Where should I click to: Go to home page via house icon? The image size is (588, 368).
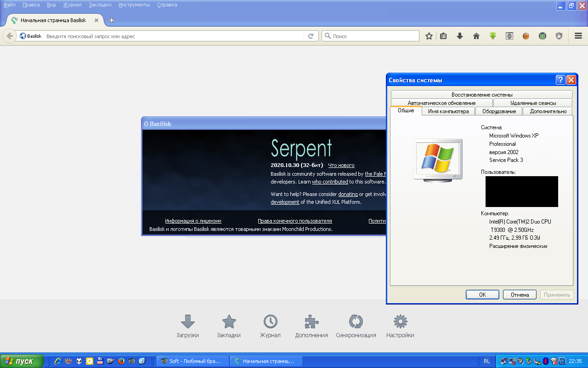(476, 36)
